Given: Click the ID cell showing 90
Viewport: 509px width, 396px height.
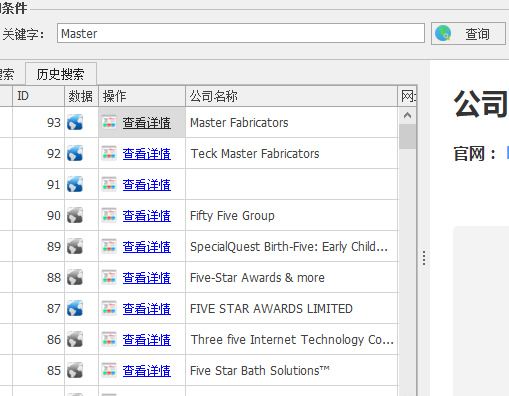Looking at the screenshot, I should coord(38,215).
